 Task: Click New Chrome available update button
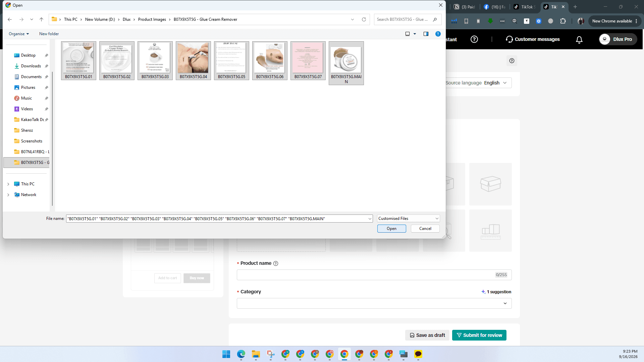pos(614,21)
